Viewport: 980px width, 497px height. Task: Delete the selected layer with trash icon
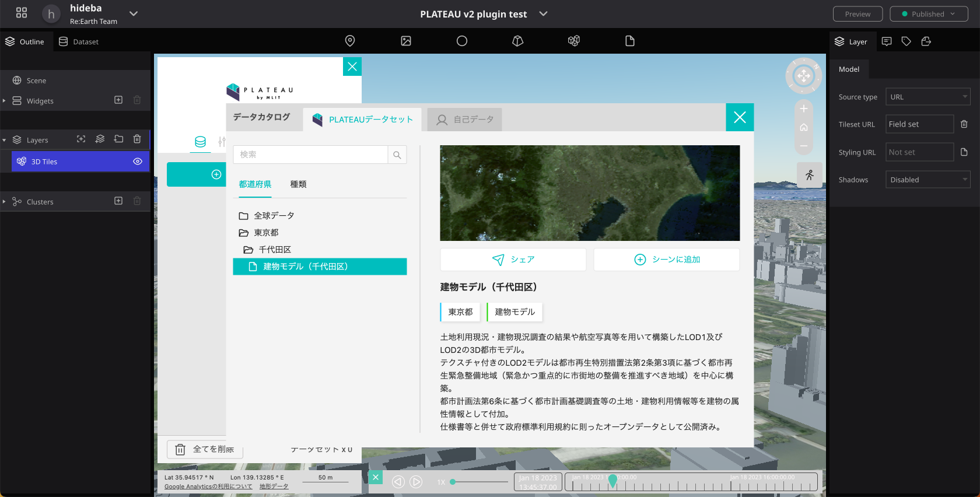click(137, 139)
